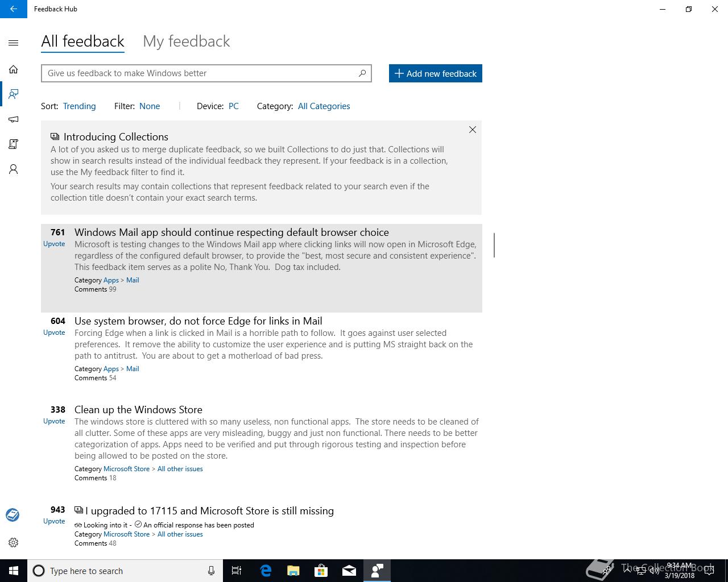Dismiss the Introducing Collections banner
This screenshot has height=582, width=728.
pyautogui.click(x=473, y=130)
